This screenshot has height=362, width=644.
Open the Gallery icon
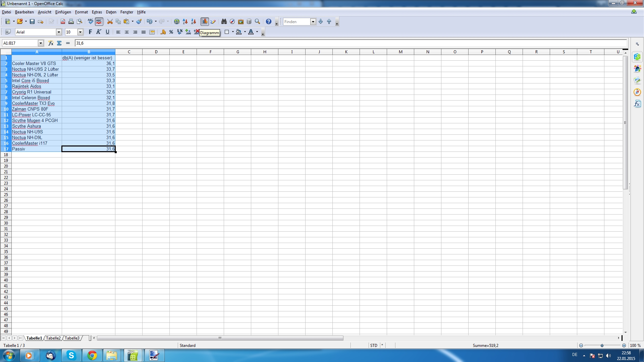pyautogui.click(x=241, y=21)
